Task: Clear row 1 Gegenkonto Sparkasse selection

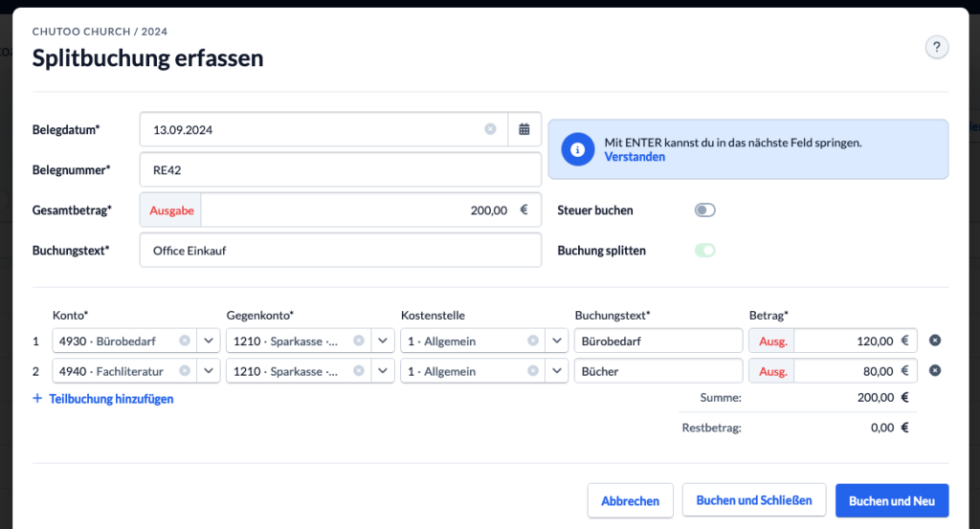Action: [359, 341]
